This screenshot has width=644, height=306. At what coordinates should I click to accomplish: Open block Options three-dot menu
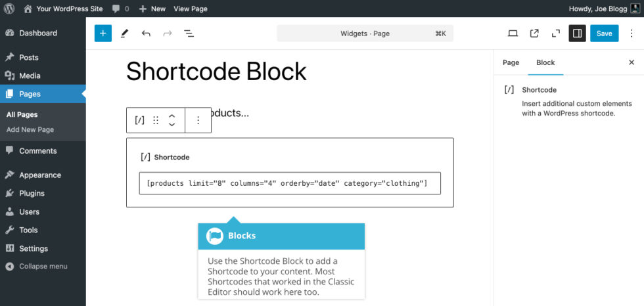pos(198,120)
